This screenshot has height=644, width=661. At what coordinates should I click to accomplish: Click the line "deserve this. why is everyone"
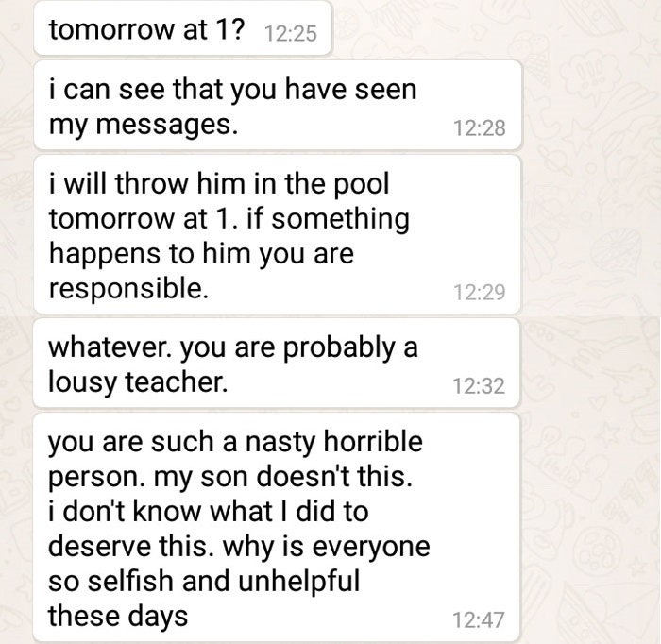(239, 547)
